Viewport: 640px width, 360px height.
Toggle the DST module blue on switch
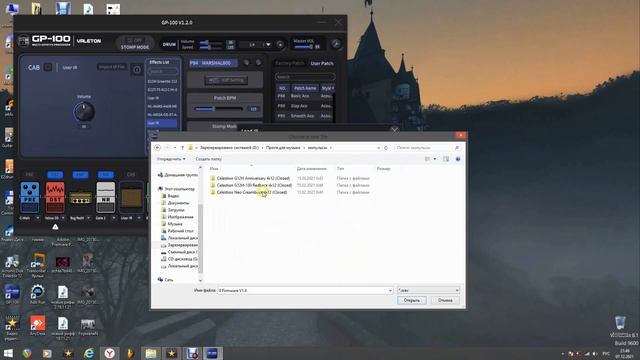click(55, 175)
